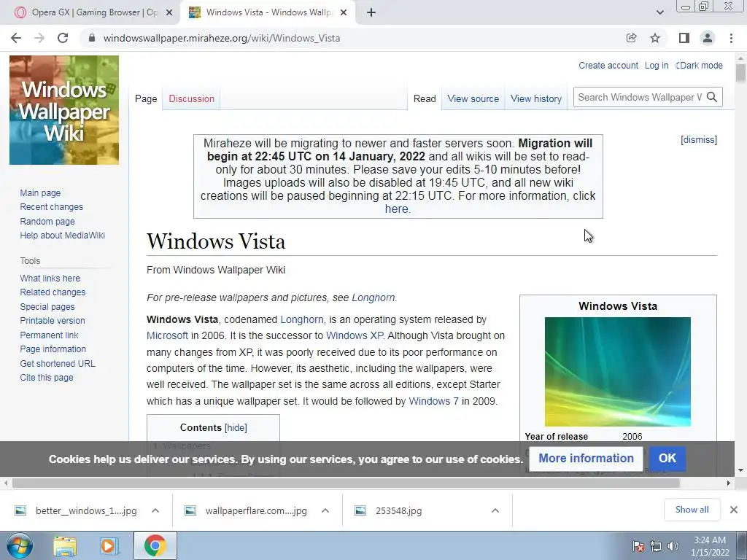Bookmark this page with the star icon
The image size is (747, 560).
point(655,38)
